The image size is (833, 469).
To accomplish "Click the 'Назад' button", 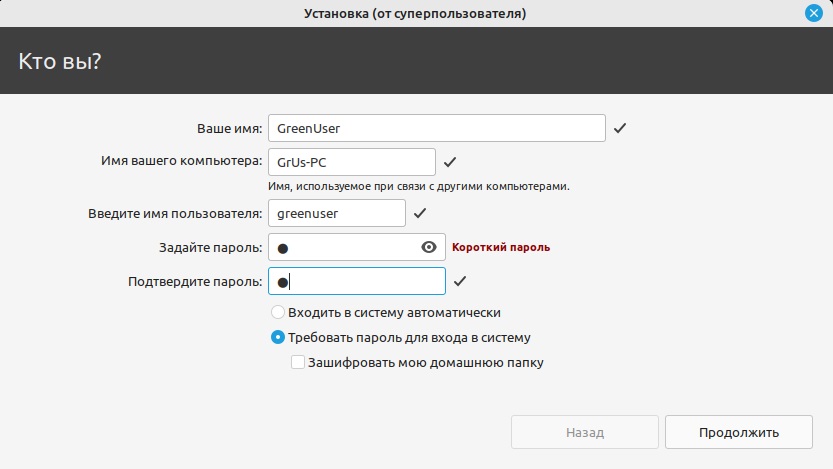I will pyautogui.click(x=584, y=433).
